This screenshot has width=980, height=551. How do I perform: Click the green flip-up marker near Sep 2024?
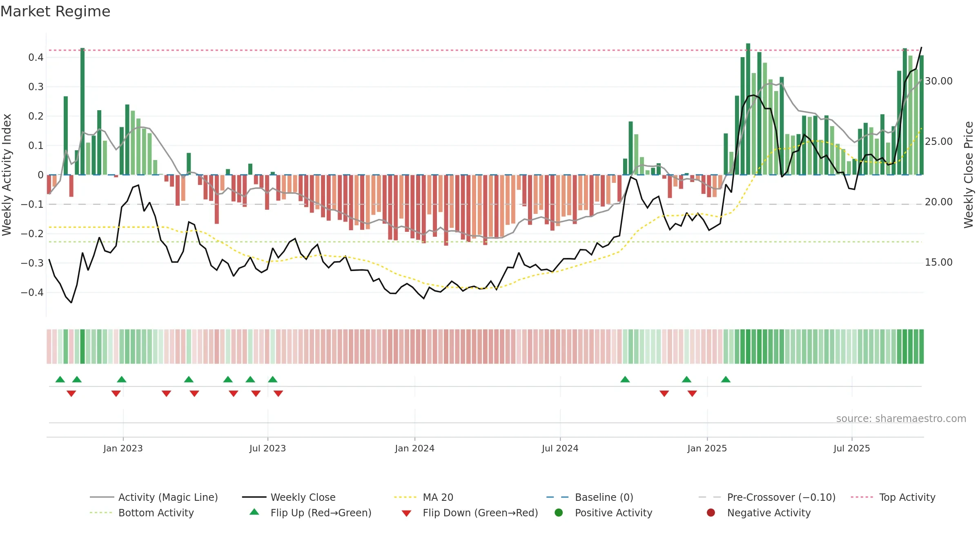click(x=625, y=379)
